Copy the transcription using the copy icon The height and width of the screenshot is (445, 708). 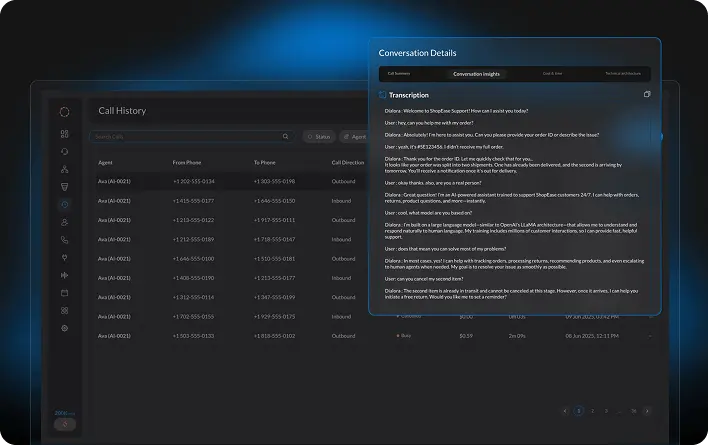(x=647, y=95)
